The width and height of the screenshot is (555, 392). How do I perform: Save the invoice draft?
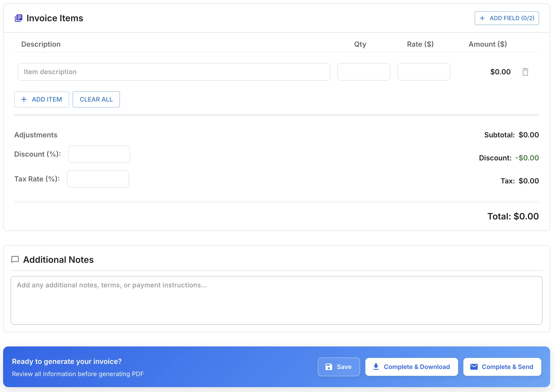[x=339, y=367]
